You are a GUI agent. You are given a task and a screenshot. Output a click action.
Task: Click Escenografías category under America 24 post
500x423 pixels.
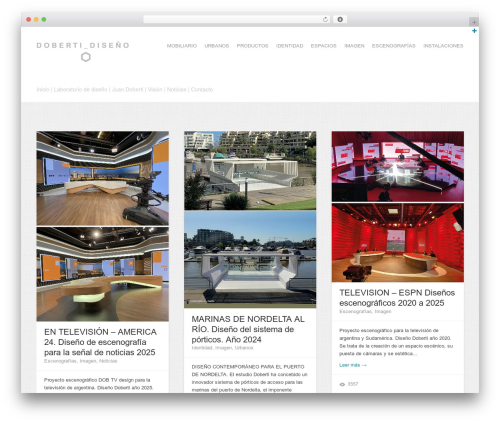coord(60,361)
